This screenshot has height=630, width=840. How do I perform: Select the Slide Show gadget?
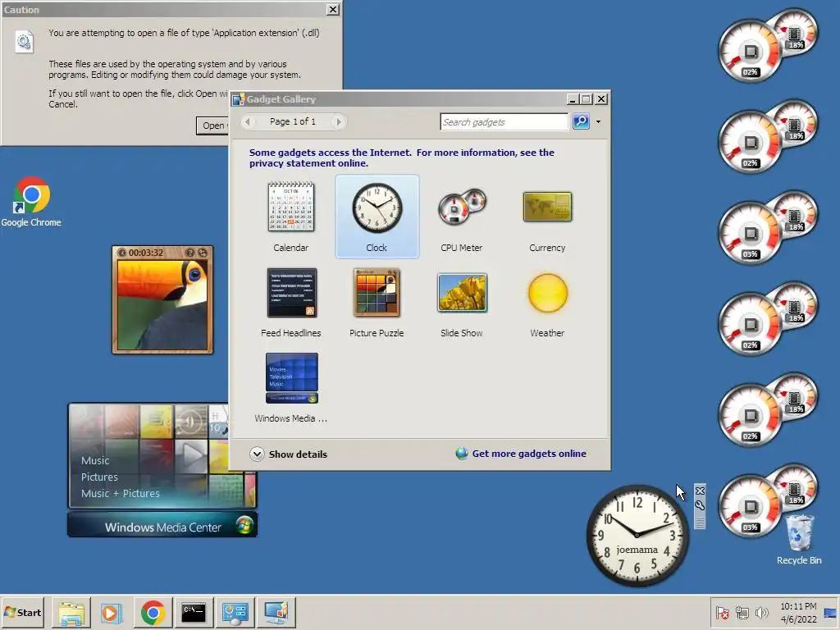click(462, 302)
